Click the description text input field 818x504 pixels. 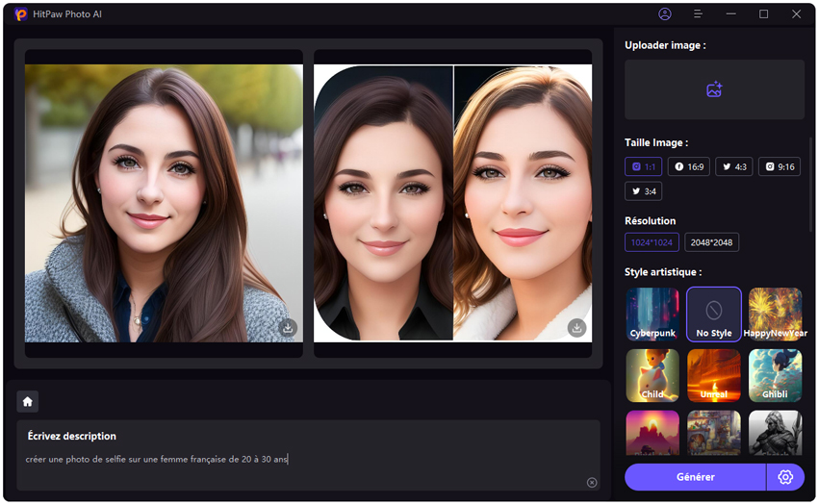click(x=298, y=460)
